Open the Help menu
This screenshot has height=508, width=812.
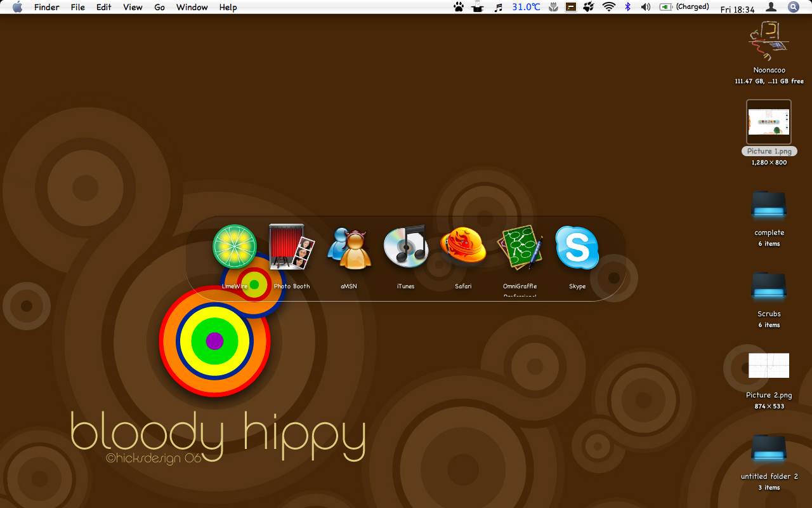pyautogui.click(x=228, y=7)
